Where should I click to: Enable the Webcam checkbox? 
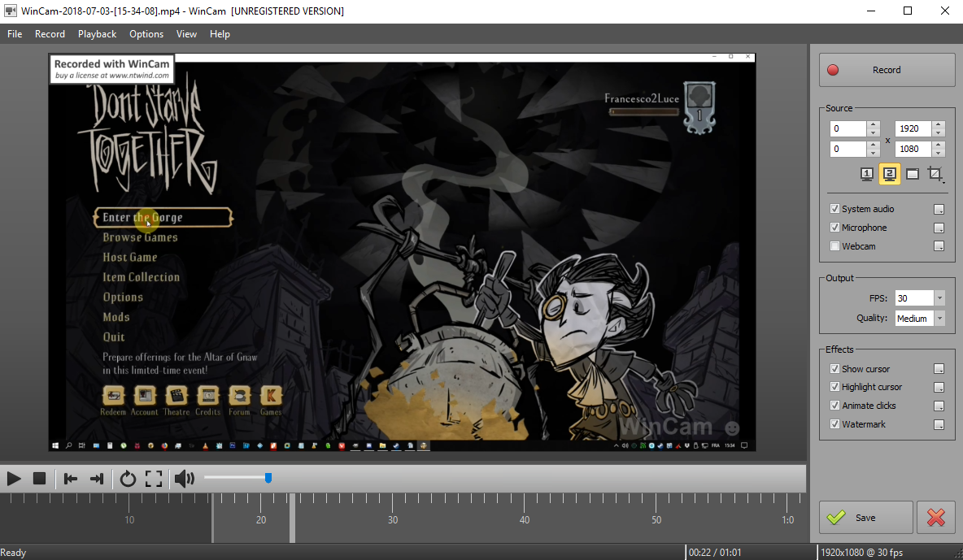click(x=834, y=246)
